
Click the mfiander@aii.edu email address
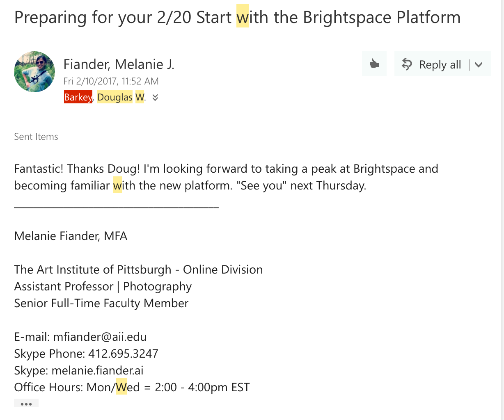click(100, 337)
